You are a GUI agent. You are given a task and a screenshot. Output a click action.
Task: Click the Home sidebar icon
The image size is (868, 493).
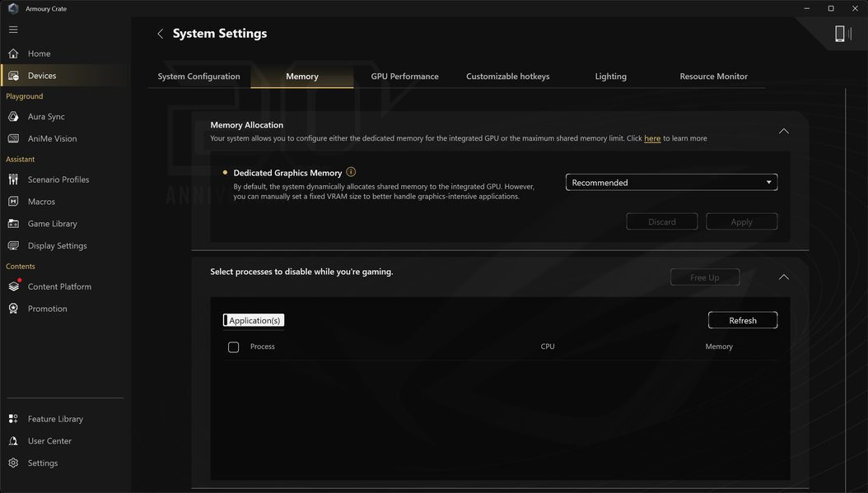(x=13, y=53)
